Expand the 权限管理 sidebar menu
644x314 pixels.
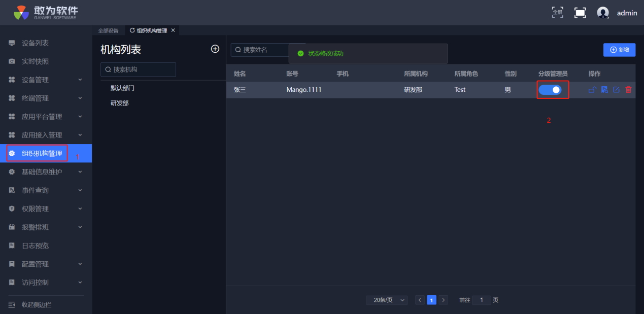point(46,208)
